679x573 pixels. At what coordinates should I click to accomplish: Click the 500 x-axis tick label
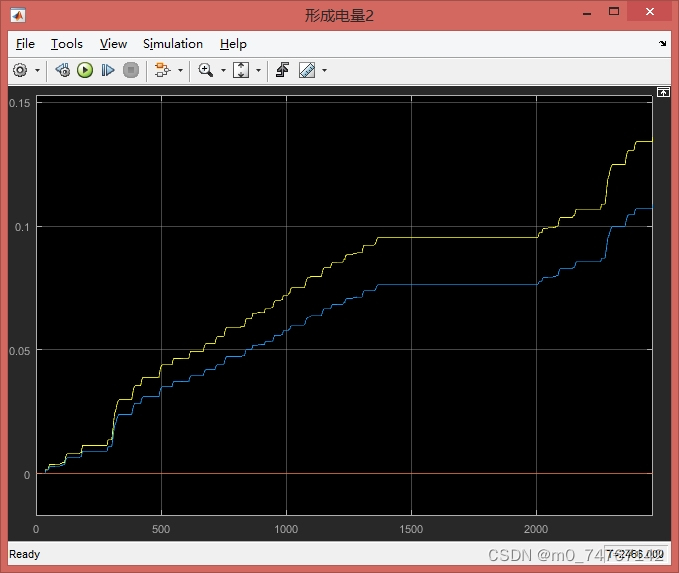click(161, 529)
